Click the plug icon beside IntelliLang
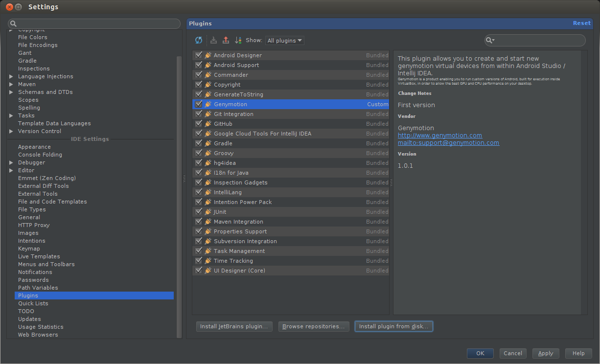 (208, 192)
